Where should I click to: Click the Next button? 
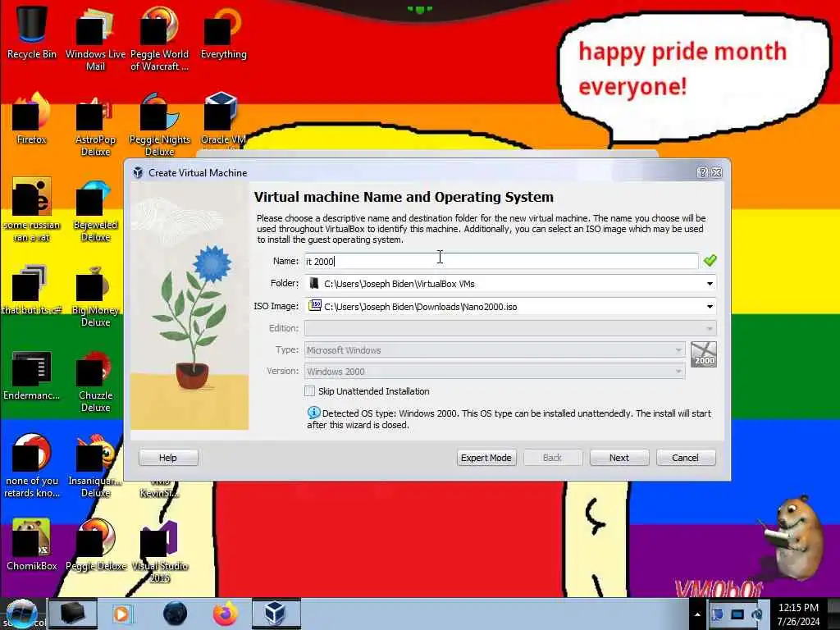tap(619, 458)
